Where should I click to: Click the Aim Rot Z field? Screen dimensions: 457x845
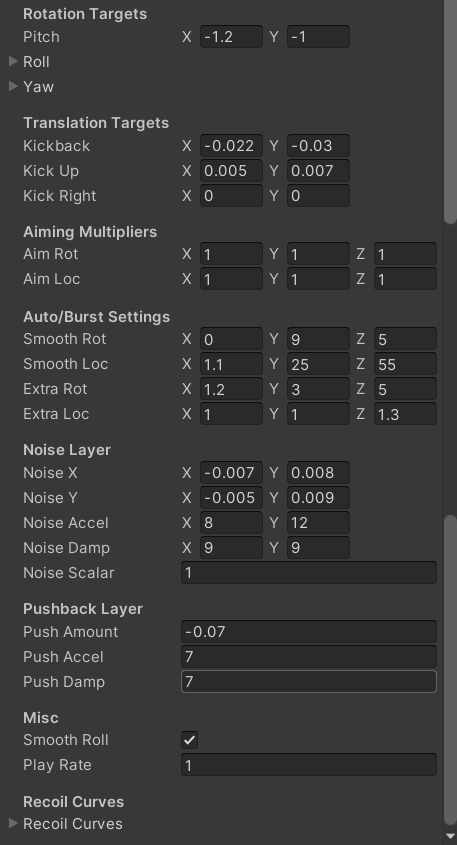click(x=405, y=254)
